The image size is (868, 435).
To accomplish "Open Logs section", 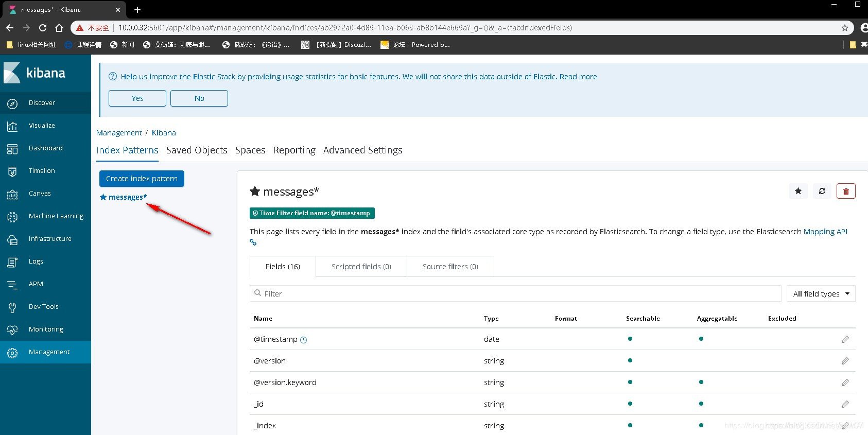I will [x=45, y=262].
